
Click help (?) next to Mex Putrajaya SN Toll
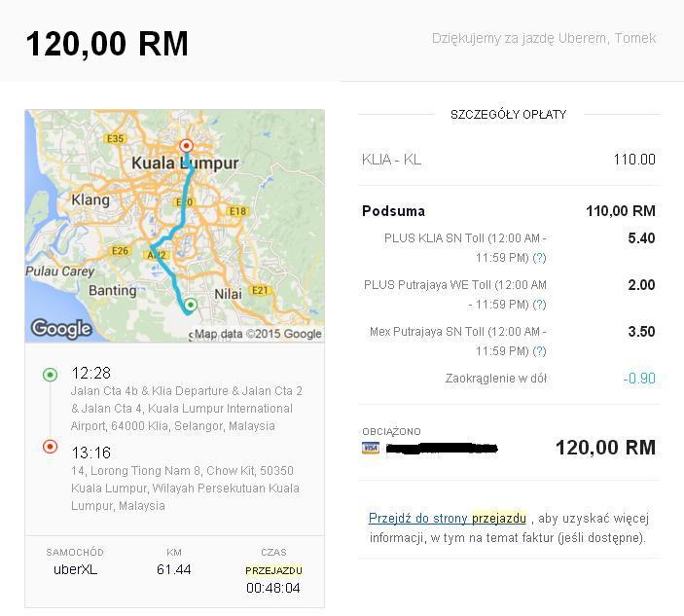[x=539, y=351]
